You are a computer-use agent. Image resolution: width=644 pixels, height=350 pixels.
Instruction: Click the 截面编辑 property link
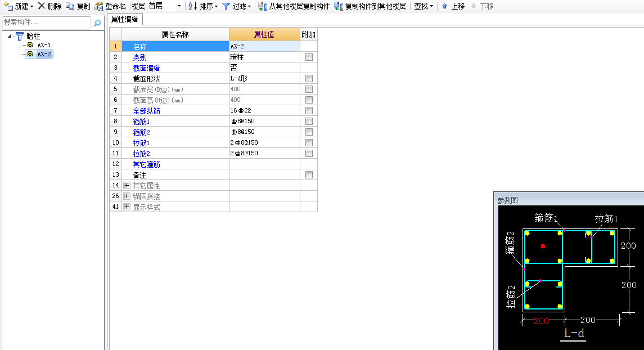146,68
